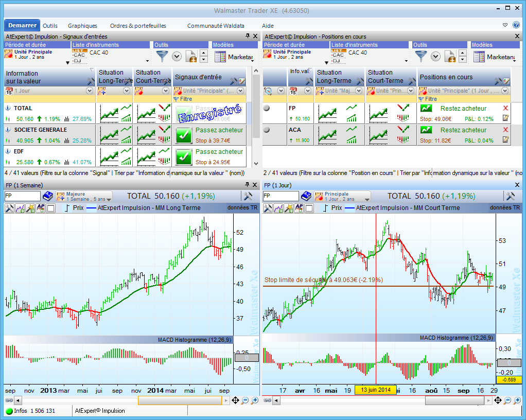526x420 pixels.
Task: Click locked document icon in Positions en cours tools
Action: (449, 56)
